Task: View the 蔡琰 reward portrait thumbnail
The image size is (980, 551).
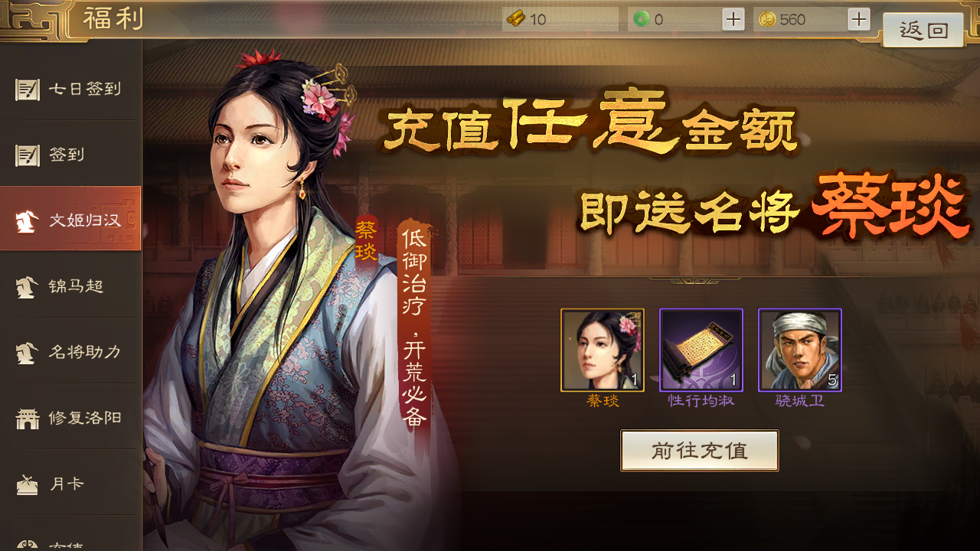Action: point(603,350)
